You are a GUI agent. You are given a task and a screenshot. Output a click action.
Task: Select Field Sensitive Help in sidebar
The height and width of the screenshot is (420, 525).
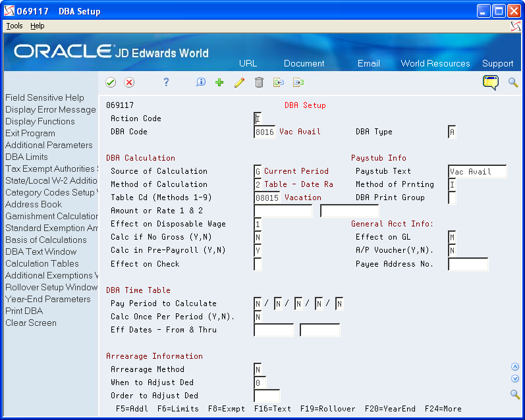tap(45, 97)
